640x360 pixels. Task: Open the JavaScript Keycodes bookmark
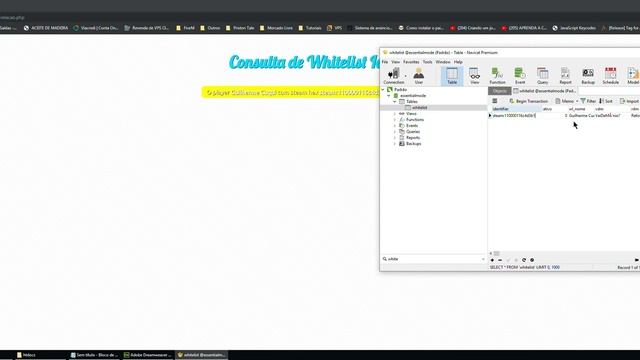[573, 28]
